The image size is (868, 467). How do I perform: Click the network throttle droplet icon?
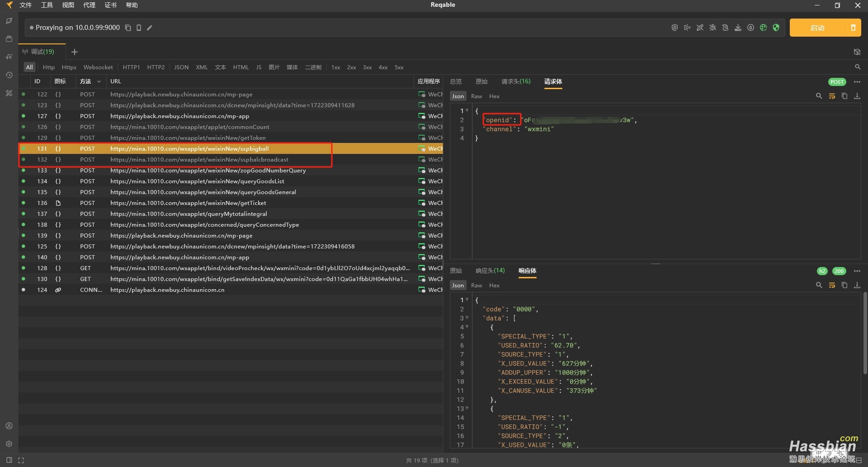[x=750, y=28]
